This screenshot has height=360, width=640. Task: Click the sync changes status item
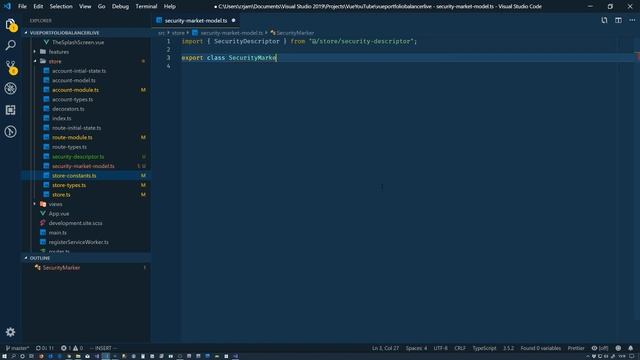(x=44, y=348)
